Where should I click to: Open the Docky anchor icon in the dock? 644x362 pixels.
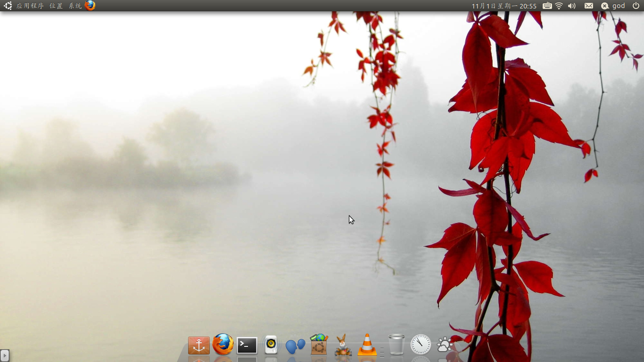point(199,346)
